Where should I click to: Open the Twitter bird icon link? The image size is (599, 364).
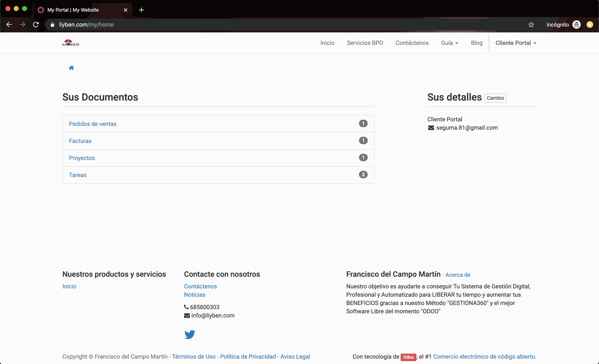tap(190, 334)
